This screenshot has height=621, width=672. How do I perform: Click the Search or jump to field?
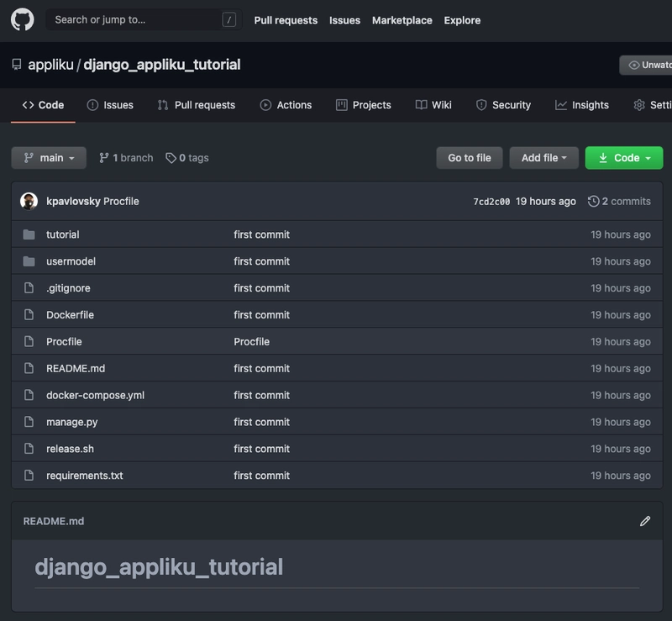coord(144,19)
